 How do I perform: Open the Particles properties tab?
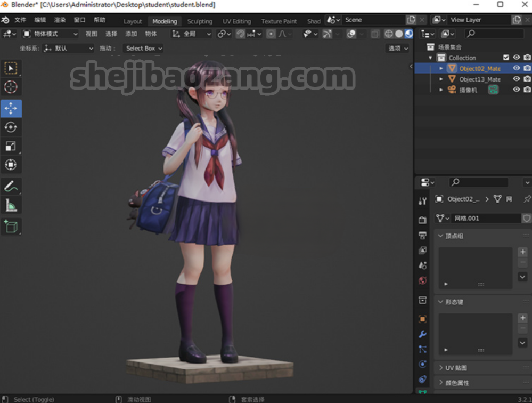[x=422, y=349]
